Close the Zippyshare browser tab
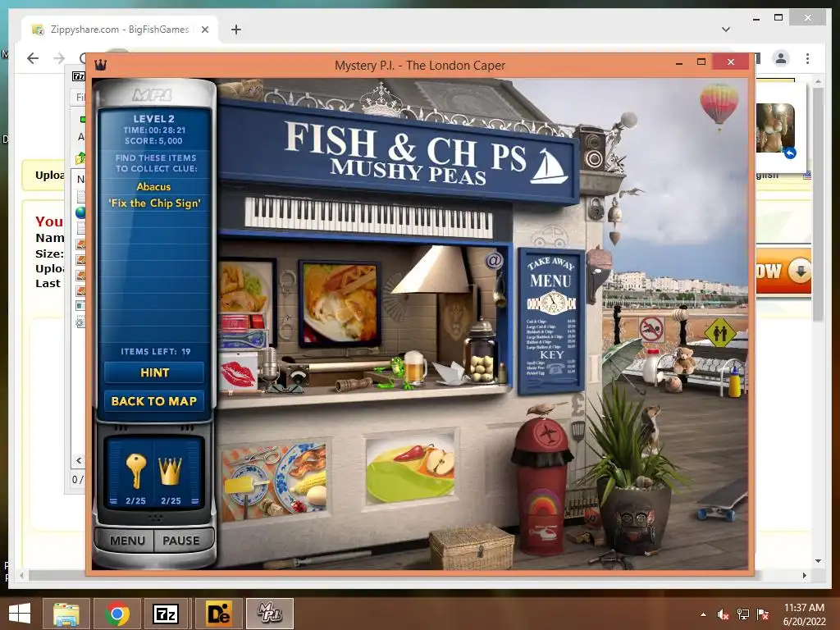This screenshot has width=840, height=630. 204,30
